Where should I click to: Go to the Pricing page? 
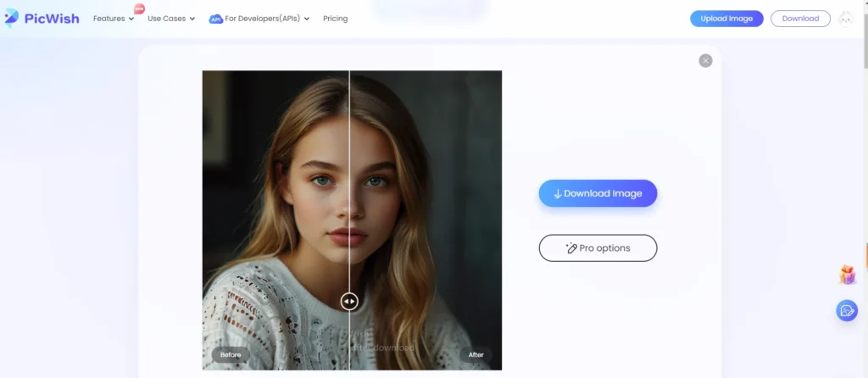coord(335,19)
